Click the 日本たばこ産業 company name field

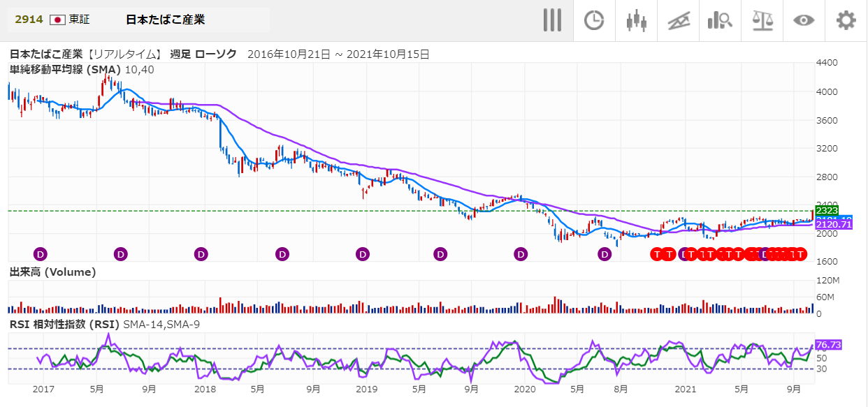[x=165, y=20]
